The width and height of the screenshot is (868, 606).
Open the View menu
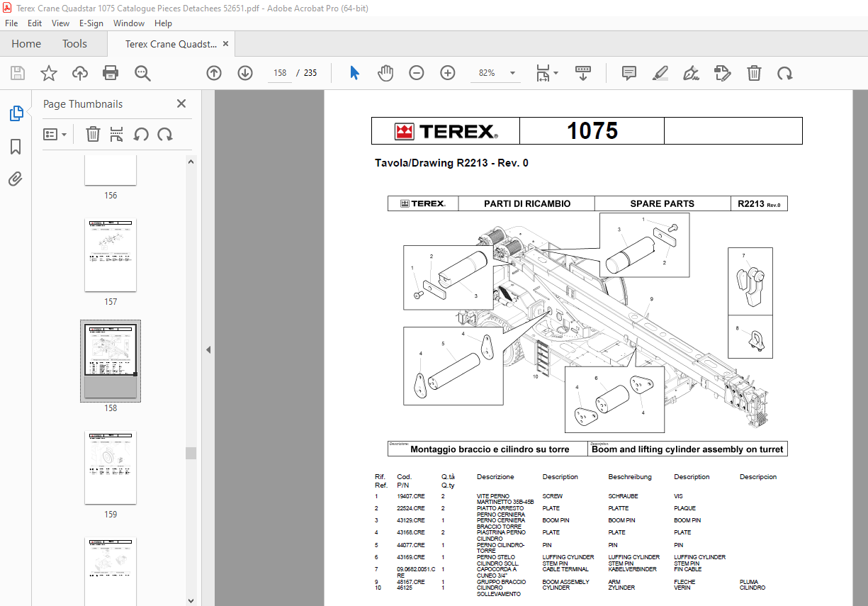[x=60, y=23]
